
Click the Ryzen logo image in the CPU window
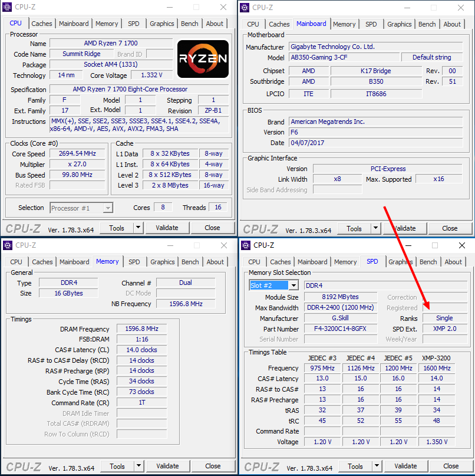tap(203, 59)
